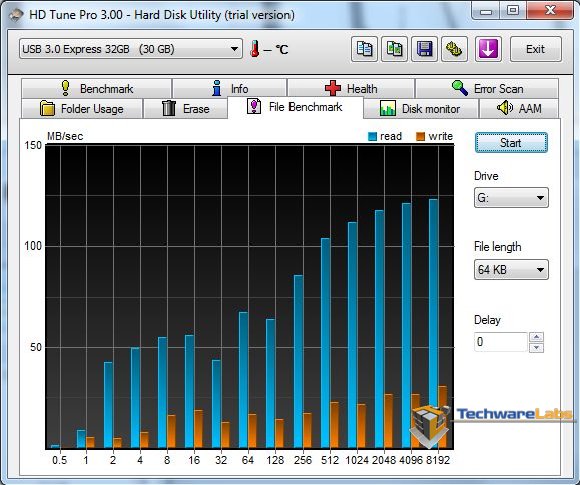580x485 pixels.
Task: Increase the Delay with the up arrow
Action: click(x=536, y=337)
